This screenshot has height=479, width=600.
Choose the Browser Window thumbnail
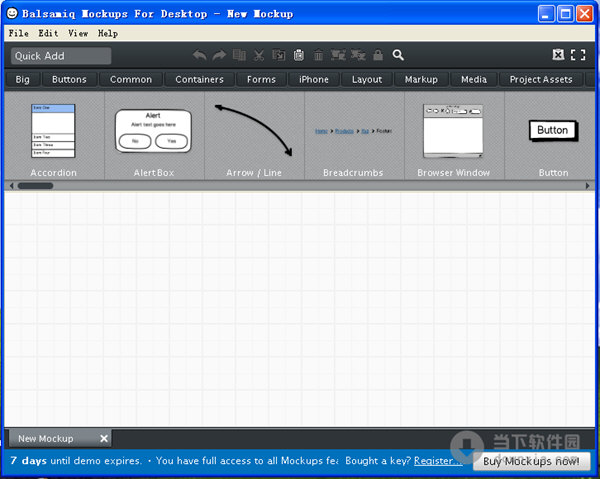(453, 131)
